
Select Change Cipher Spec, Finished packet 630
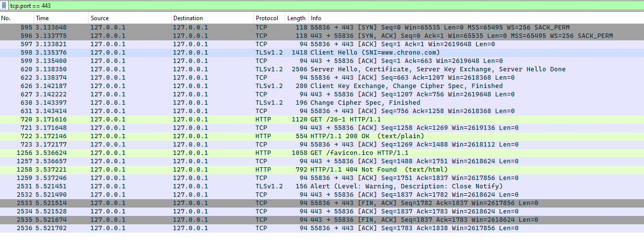[322, 103]
